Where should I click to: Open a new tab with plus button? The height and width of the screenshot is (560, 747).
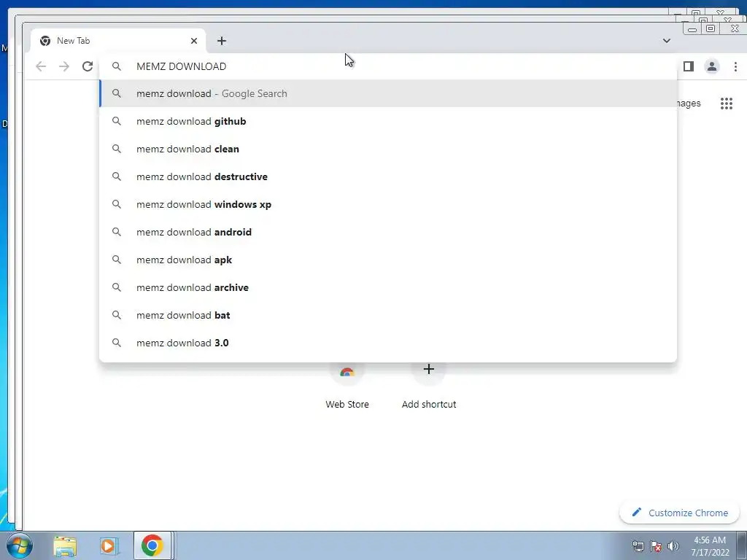click(x=222, y=41)
